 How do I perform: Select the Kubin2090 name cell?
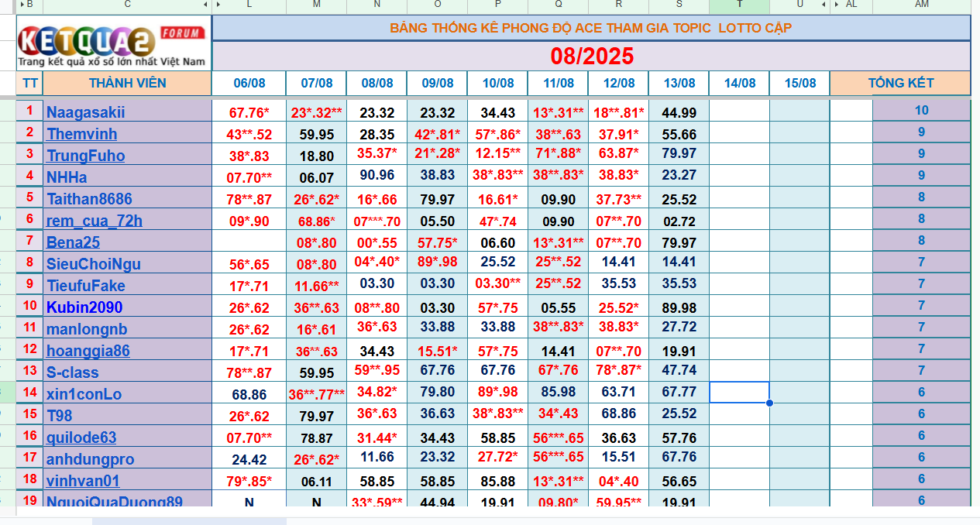point(127,307)
